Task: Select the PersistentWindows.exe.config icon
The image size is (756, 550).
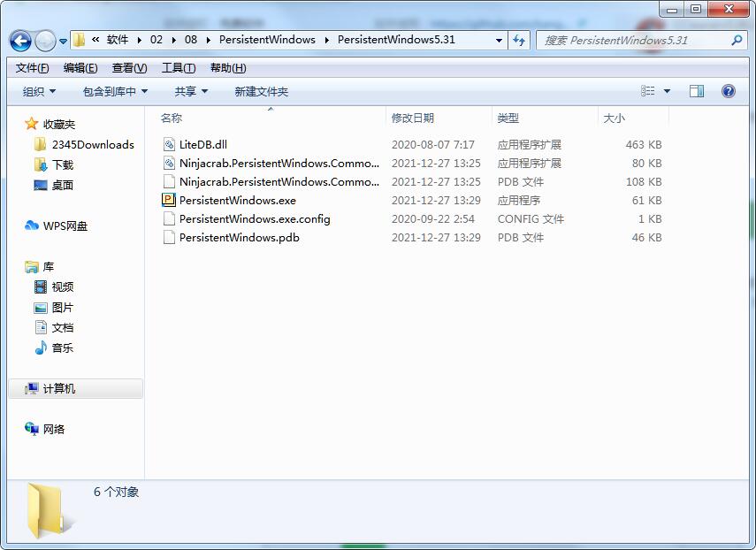Action: pyautogui.click(x=169, y=218)
